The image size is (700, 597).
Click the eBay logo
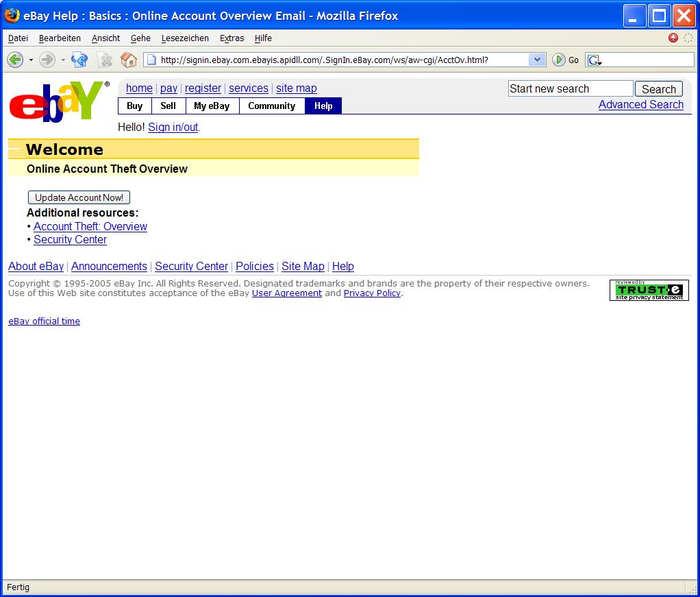pyautogui.click(x=60, y=102)
